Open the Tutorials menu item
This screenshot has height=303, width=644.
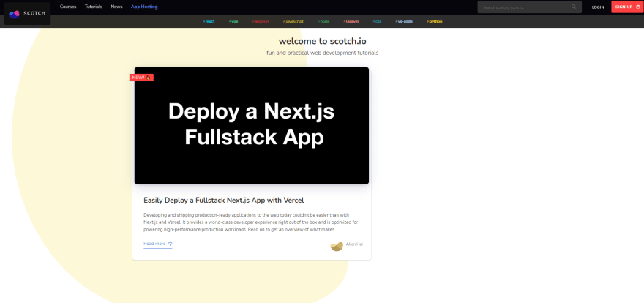[x=94, y=7]
